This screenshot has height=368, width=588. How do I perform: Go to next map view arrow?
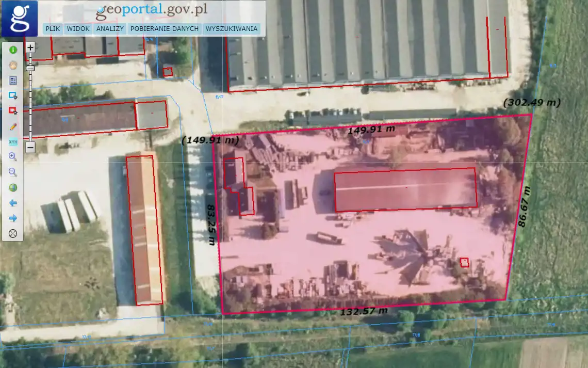click(13, 218)
